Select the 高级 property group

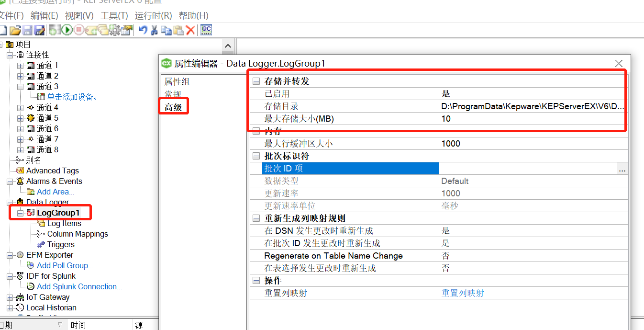(x=173, y=107)
